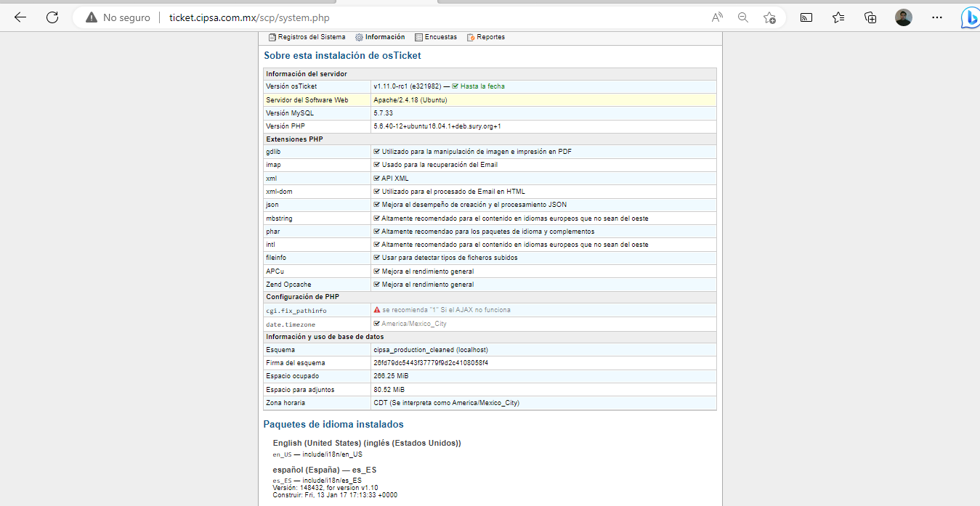Open the browser Favorites list icon
Viewport: 980px width, 506px height.
coord(838,17)
